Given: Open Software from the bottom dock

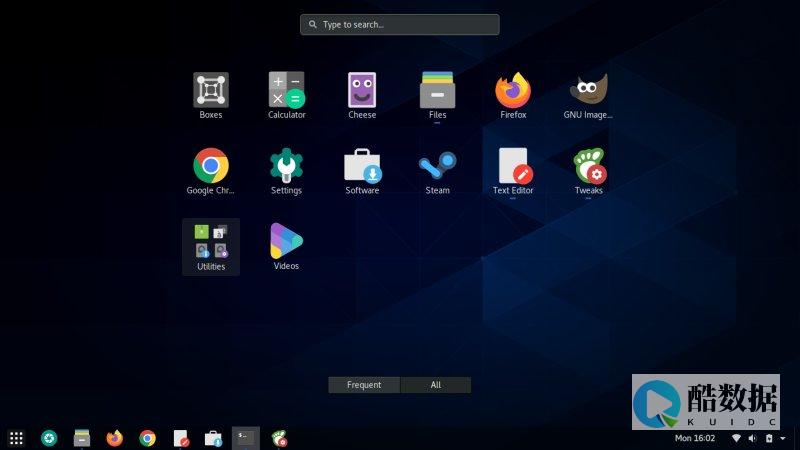Looking at the screenshot, I should (213, 438).
